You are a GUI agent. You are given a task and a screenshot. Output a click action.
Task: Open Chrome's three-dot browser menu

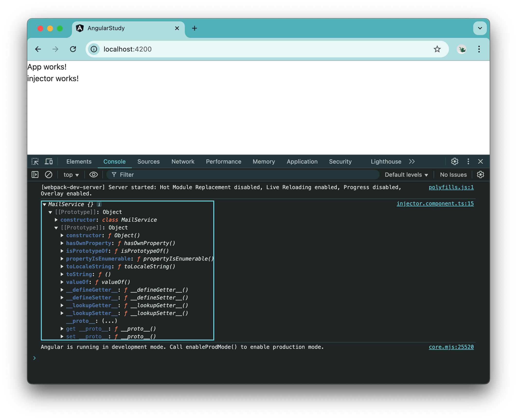pos(479,49)
